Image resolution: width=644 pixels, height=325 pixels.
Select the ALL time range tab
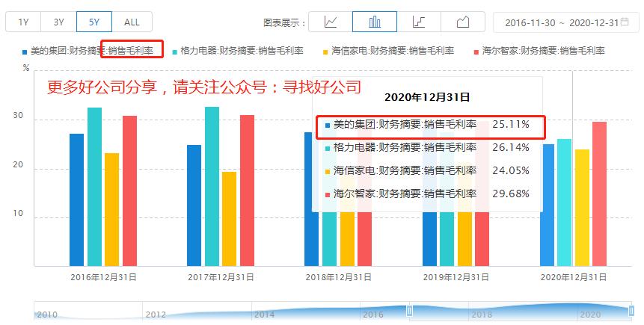click(x=132, y=22)
